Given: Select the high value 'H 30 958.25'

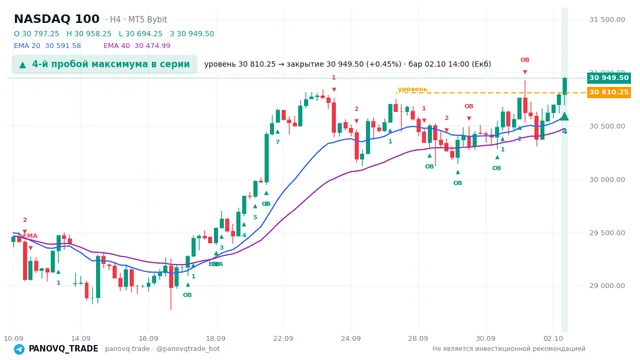Looking at the screenshot, I should pyautogui.click(x=89, y=33).
